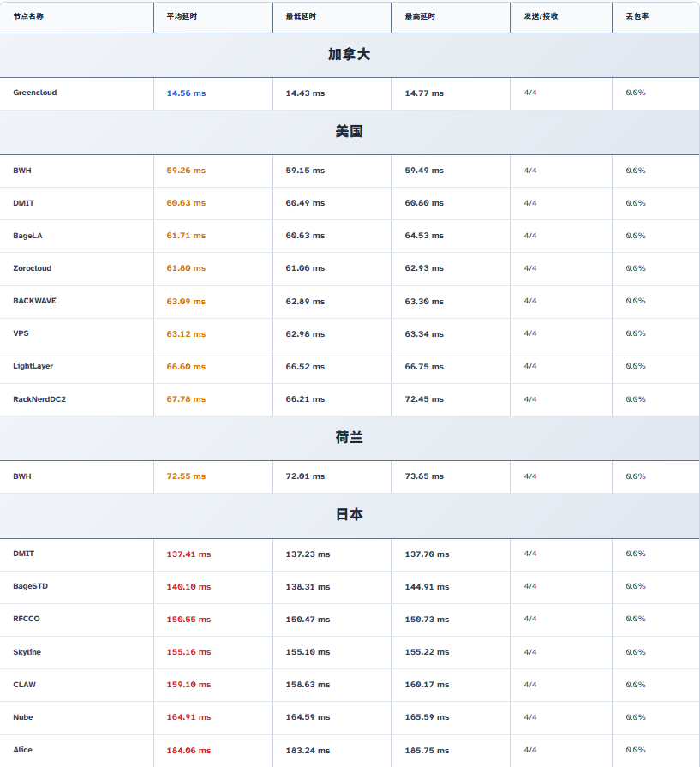Click the 丢包率 column header
Screen dimensions: 700x767
[x=637, y=16]
